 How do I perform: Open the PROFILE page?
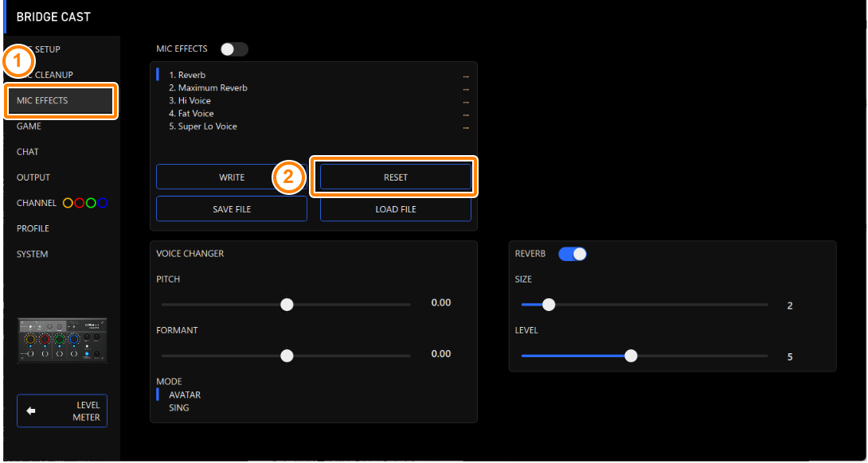33,228
